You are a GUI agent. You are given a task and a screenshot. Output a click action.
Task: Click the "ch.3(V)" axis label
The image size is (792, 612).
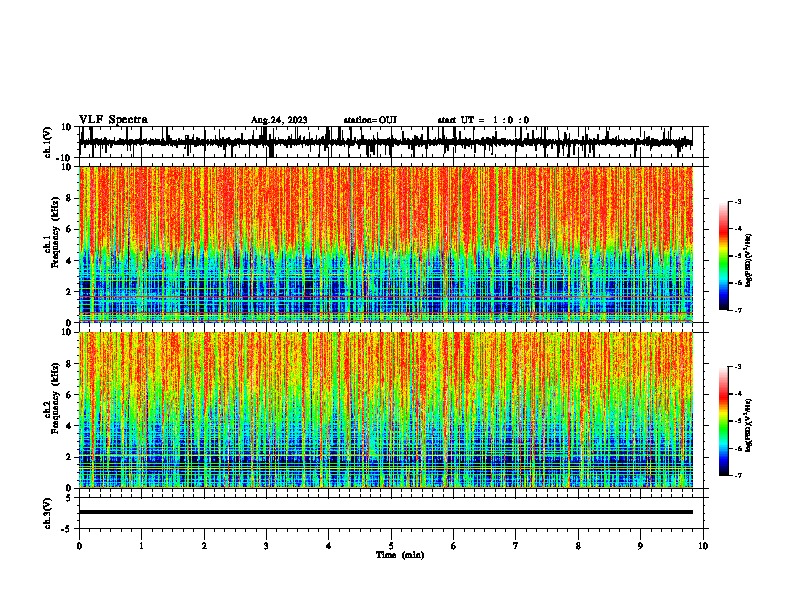tap(48, 513)
